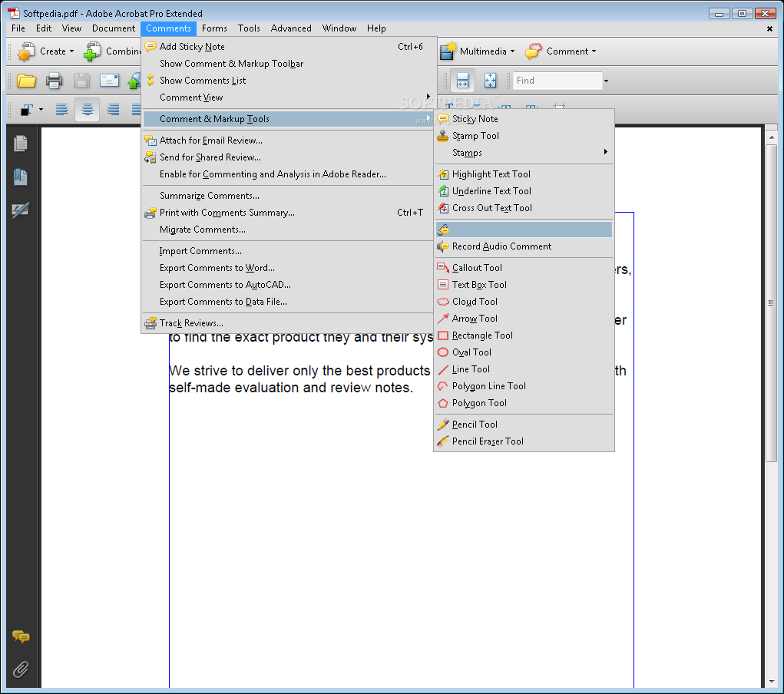Open the View menu
The width and height of the screenshot is (784, 694).
(71, 28)
